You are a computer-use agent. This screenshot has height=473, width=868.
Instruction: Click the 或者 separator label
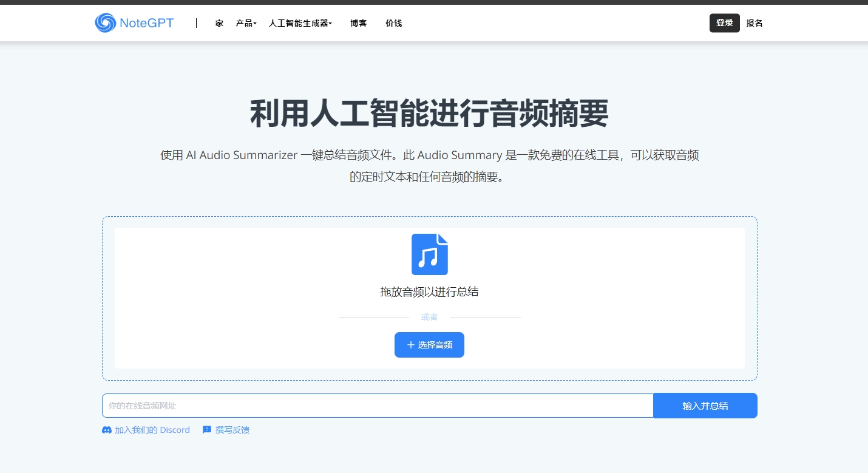429,317
